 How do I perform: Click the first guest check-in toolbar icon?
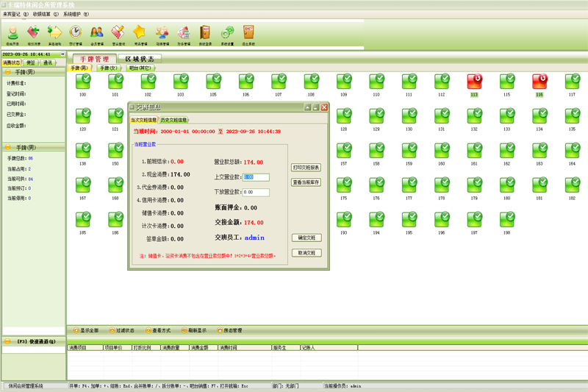[x=12, y=34]
